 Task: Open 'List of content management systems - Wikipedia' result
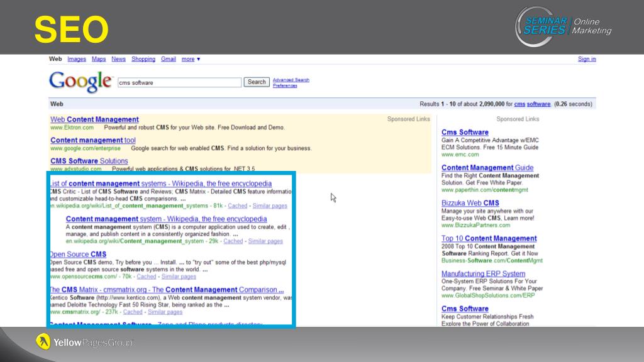(160, 184)
